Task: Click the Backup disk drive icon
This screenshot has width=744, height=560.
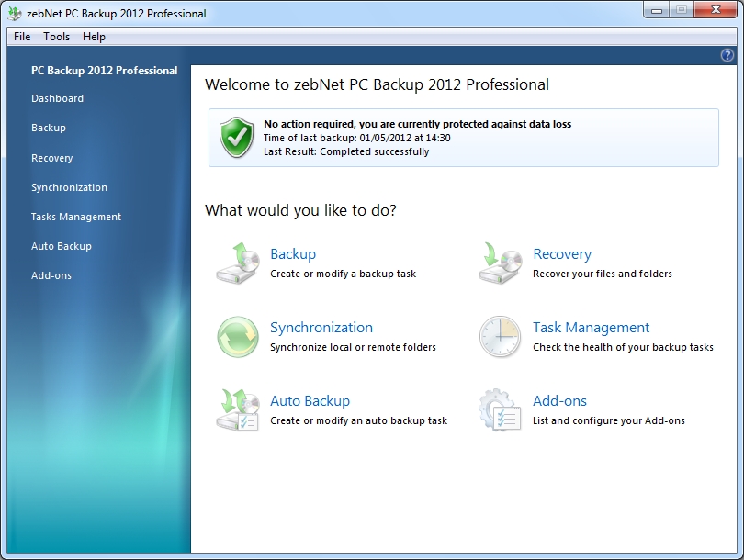Action: point(238,263)
